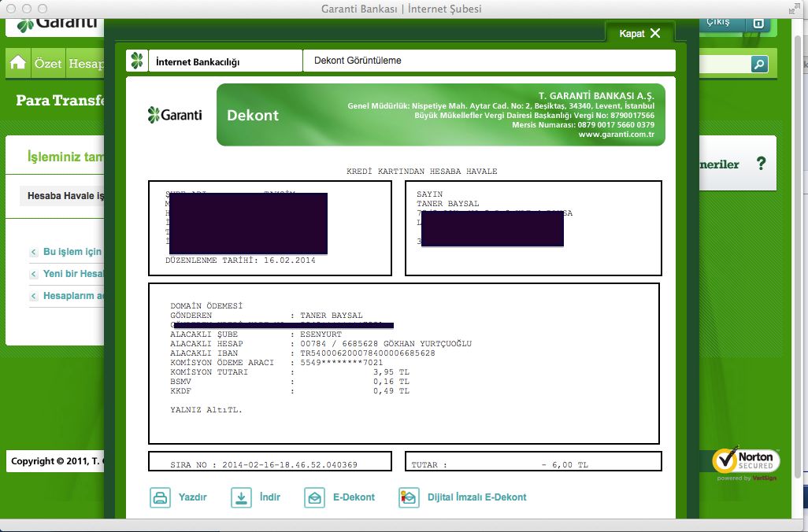Click the search magnifier button
This screenshot has width=808, height=532.
tap(759, 65)
